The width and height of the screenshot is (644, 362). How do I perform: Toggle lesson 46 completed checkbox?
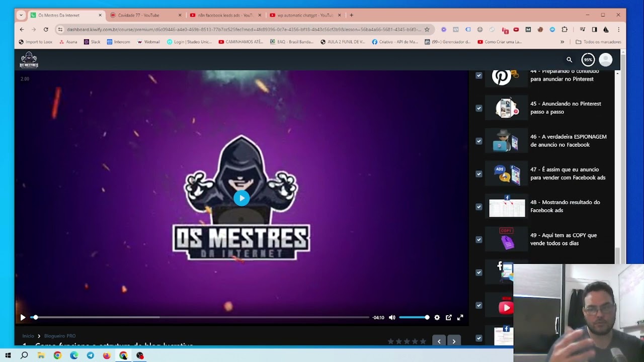(479, 141)
